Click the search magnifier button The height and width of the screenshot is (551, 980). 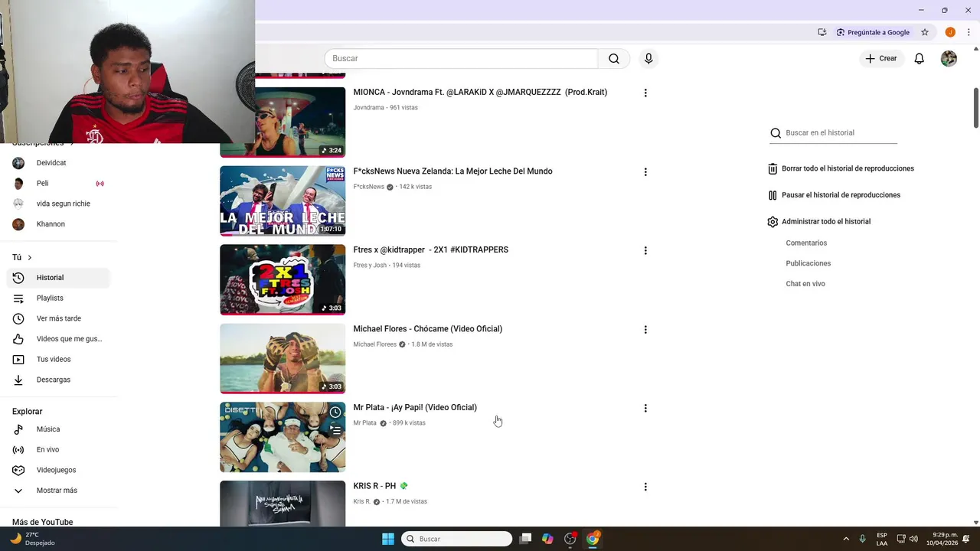click(614, 59)
